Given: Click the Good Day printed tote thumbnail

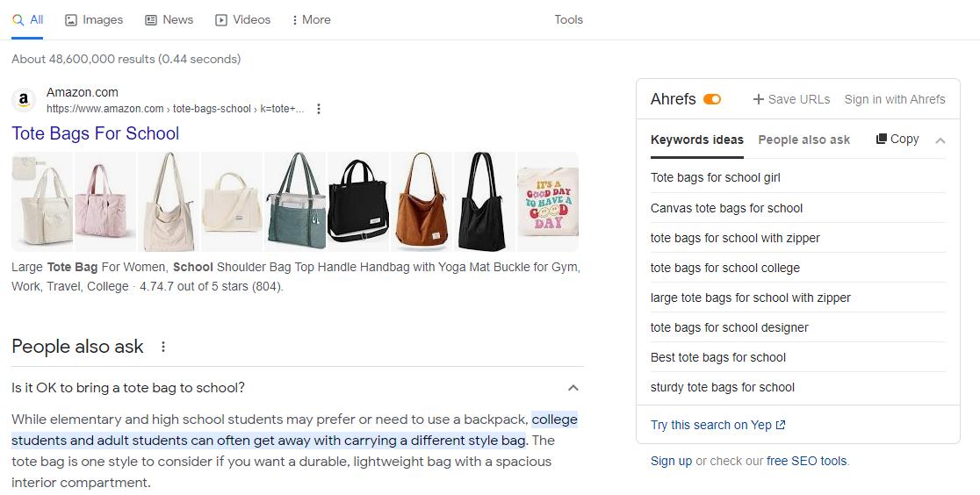Looking at the screenshot, I should [548, 202].
